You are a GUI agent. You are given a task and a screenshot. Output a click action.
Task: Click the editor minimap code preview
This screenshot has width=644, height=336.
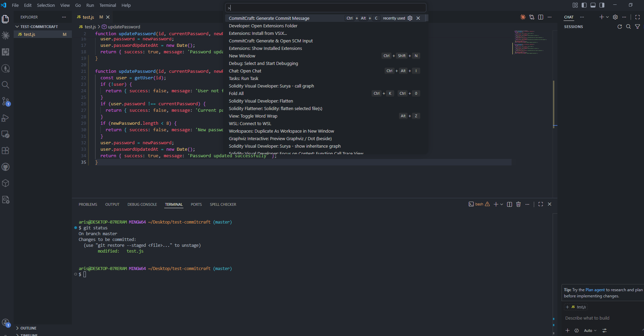click(531, 42)
